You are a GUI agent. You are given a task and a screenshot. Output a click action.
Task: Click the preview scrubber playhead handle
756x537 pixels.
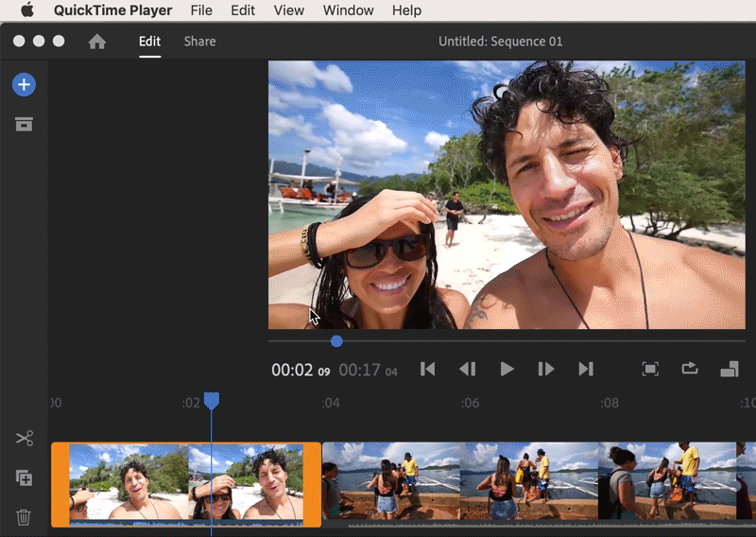(x=336, y=341)
